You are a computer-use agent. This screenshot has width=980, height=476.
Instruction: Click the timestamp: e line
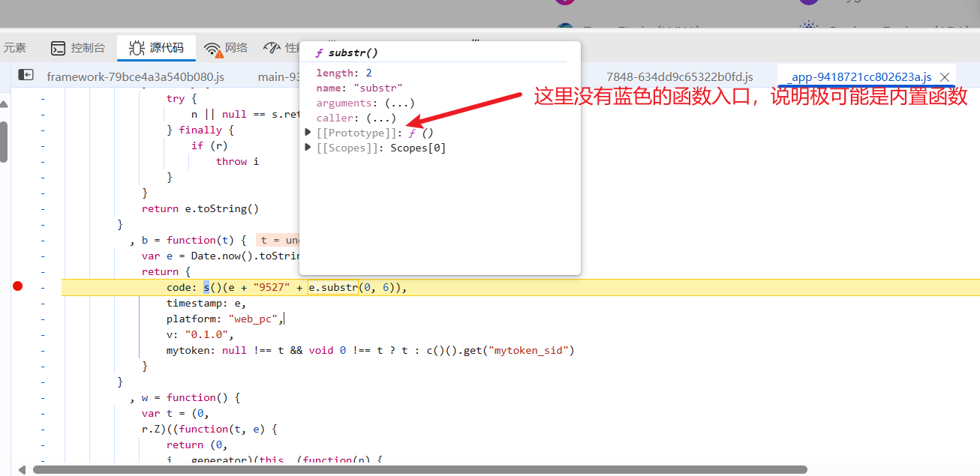206,303
